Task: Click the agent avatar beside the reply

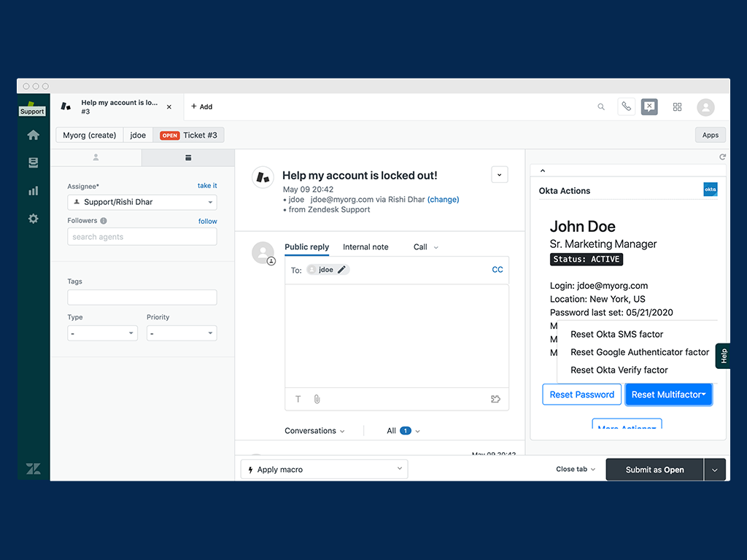Action: click(263, 253)
